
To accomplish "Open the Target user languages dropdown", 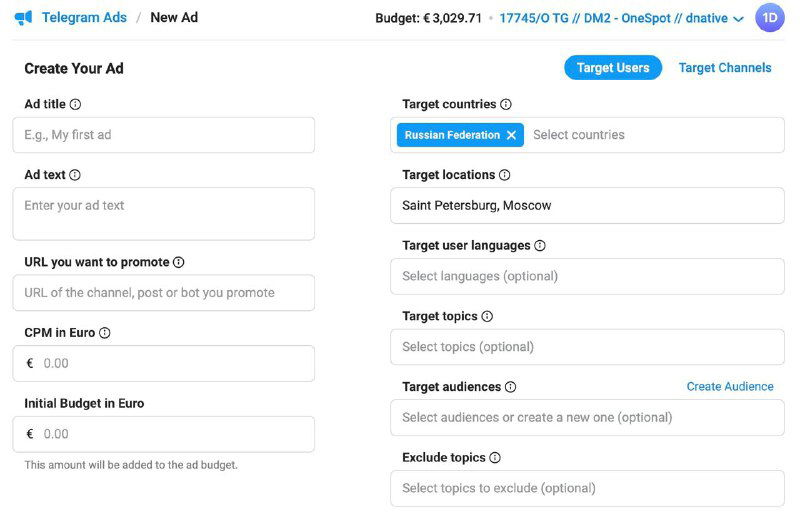I will tap(587, 276).
